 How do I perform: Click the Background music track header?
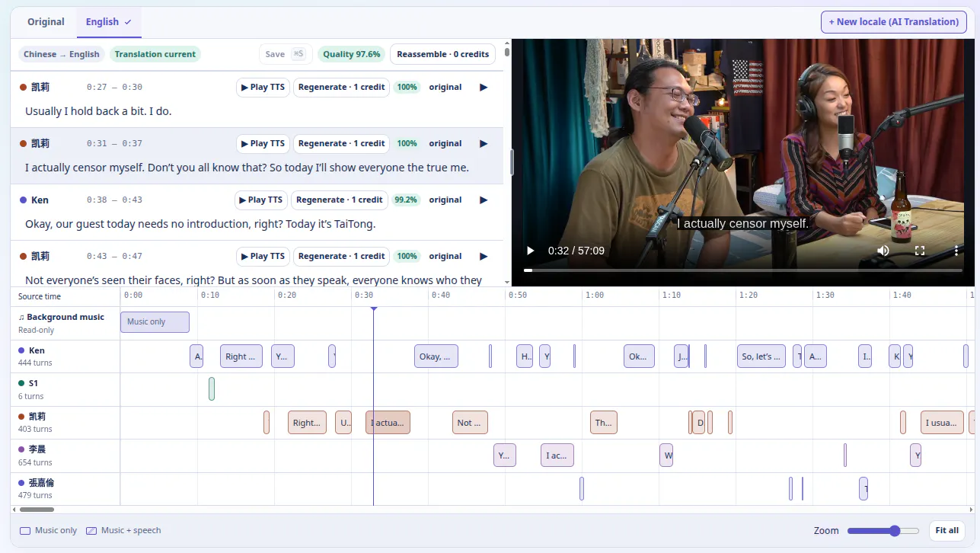[x=65, y=323]
